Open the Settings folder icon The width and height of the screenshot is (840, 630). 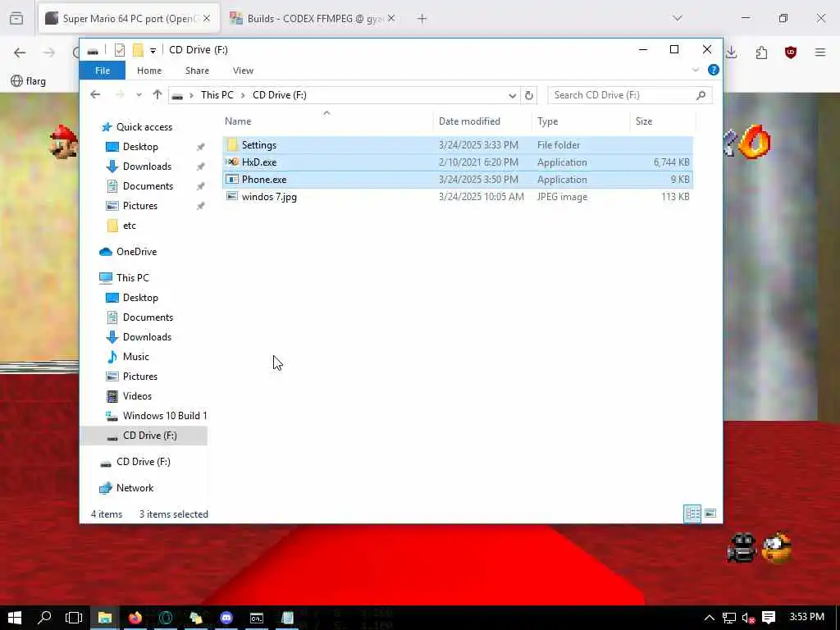(x=232, y=144)
